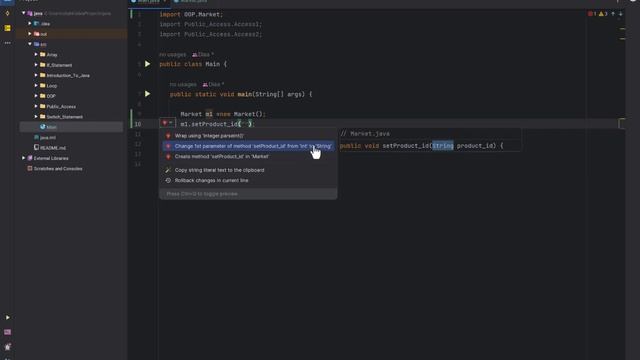Select the java.iml file icon
The width and height of the screenshot is (640, 360).
coord(36,138)
